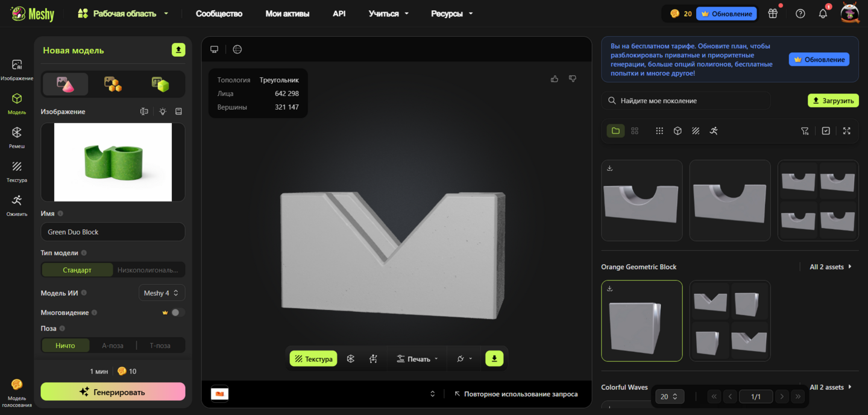Select the Низкополигональный model type
Screen dimensions: 868x415
[148, 270]
